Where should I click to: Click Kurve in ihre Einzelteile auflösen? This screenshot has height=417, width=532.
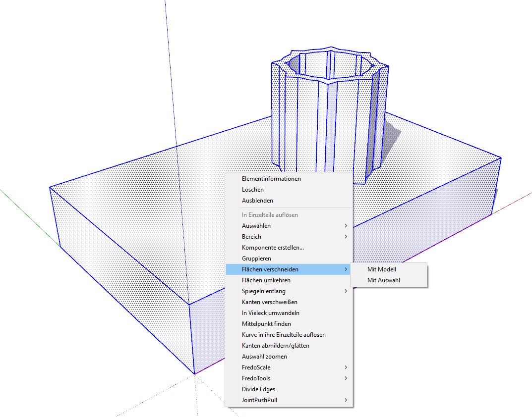(284, 335)
